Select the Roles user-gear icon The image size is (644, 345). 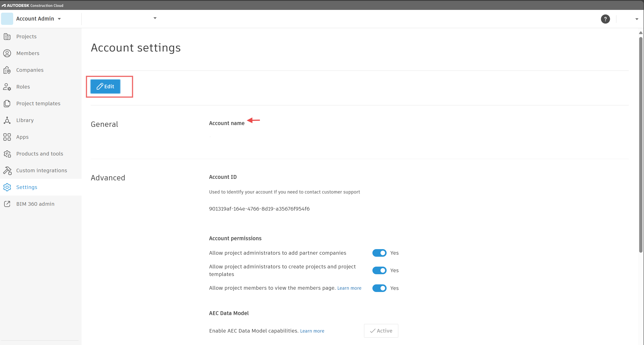click(x=7, y=87)
